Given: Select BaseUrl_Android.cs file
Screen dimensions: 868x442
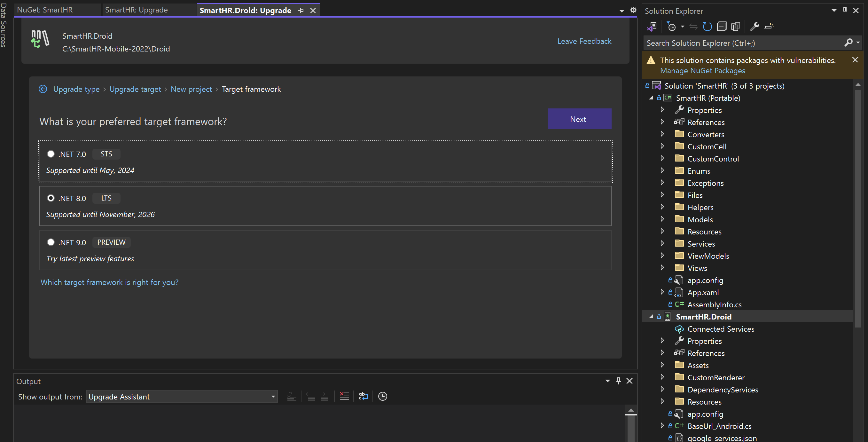Looking at the screenshot, I should tap(719, 426).
